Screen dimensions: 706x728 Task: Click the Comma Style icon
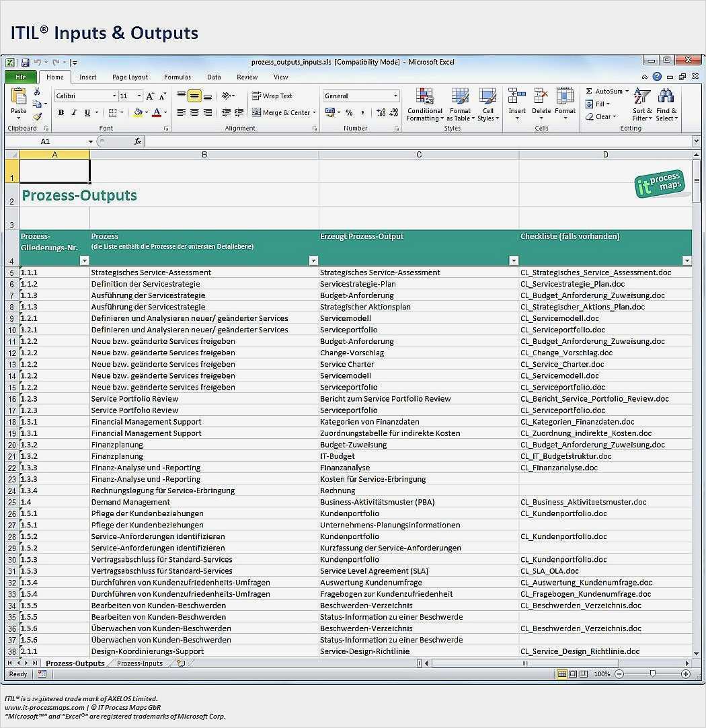tap(362, 112)
